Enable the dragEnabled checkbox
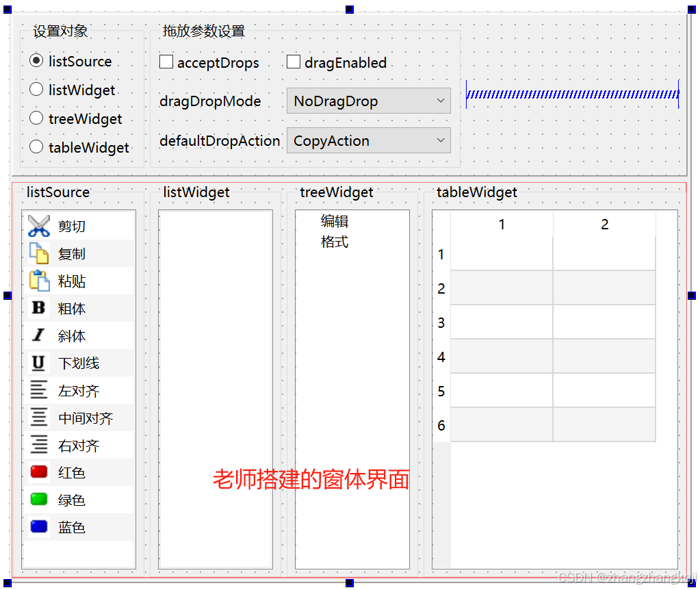 pyautogui.click(x=294, y=62)
